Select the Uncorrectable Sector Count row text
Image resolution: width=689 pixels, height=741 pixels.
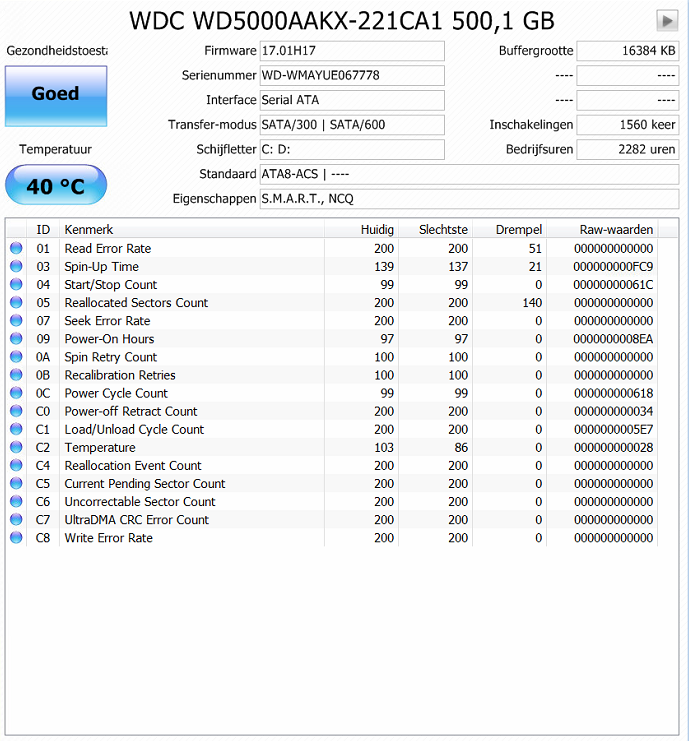tap(140, 501)
